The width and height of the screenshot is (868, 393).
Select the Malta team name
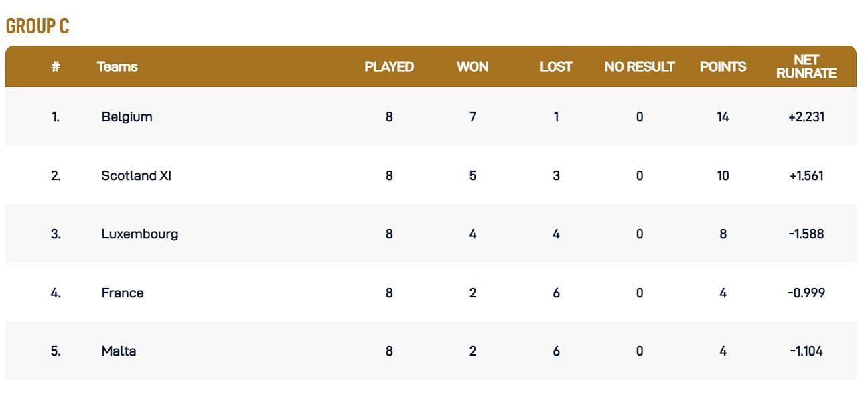tap(119, 351)
